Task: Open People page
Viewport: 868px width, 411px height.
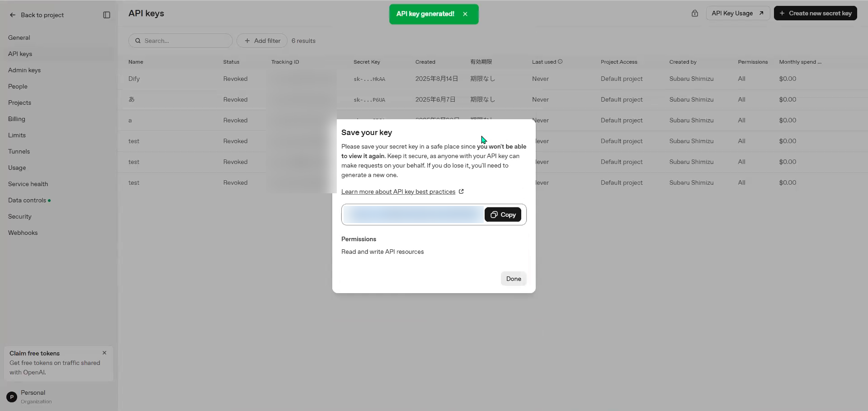Action: click(18, 86)
